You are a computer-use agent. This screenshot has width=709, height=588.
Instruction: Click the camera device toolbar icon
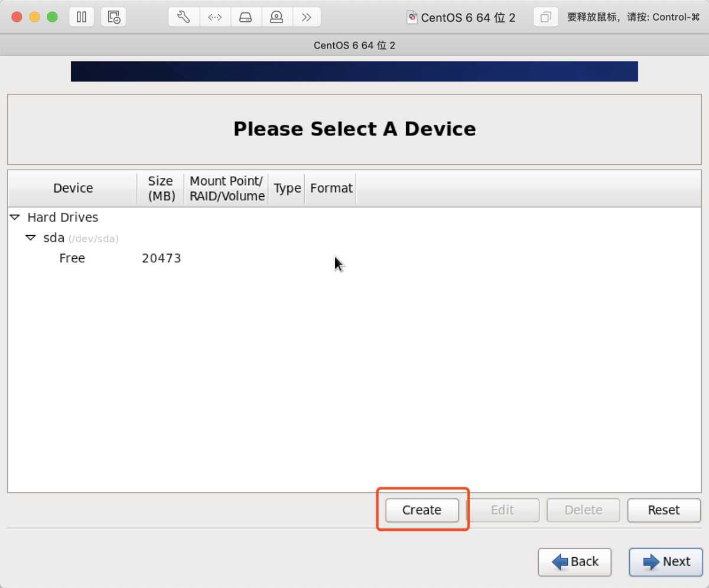coord(277,17)
